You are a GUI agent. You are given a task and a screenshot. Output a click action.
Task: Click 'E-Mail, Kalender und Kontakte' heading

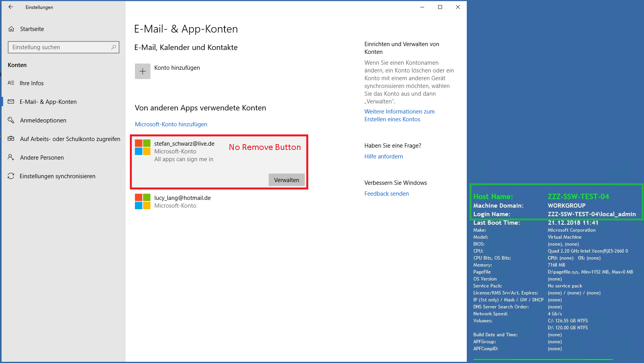(186, 48)
